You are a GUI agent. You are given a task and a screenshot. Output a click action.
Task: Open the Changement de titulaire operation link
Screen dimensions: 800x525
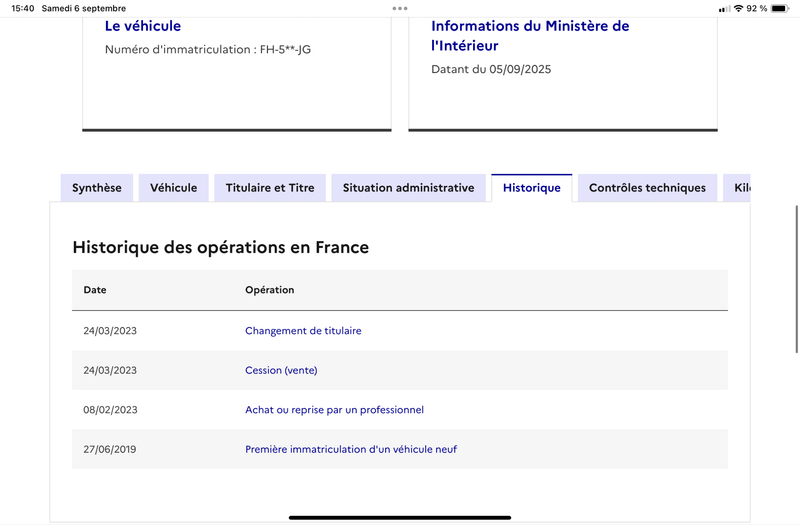pos(303,331)
